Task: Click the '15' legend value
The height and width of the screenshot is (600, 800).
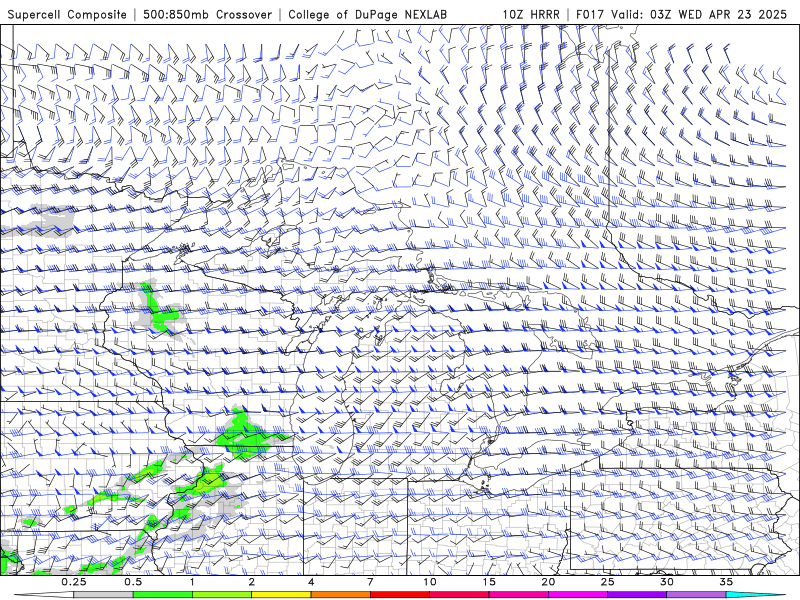Action: click(x=489, y=582)
